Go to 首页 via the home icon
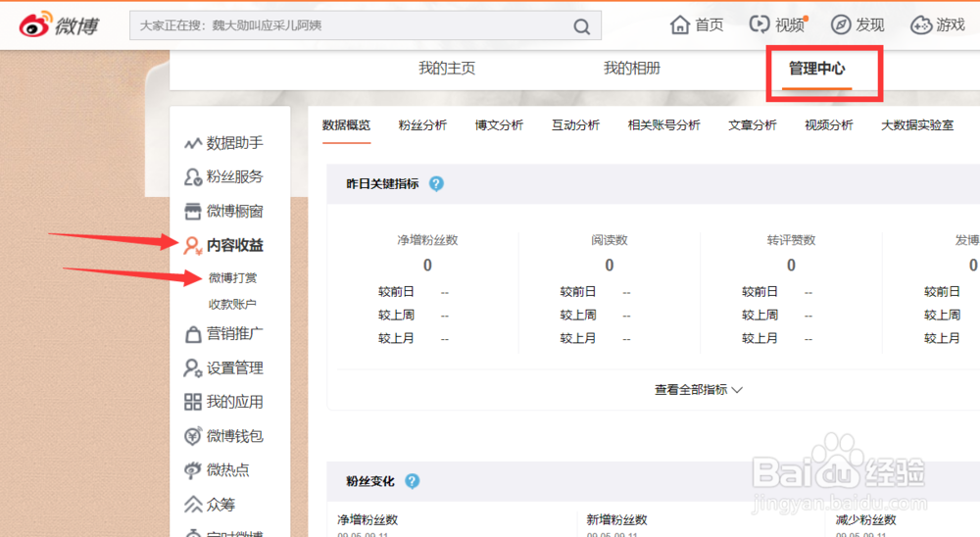The height and width of the screenshot is (537, 980). pos(679,25)
